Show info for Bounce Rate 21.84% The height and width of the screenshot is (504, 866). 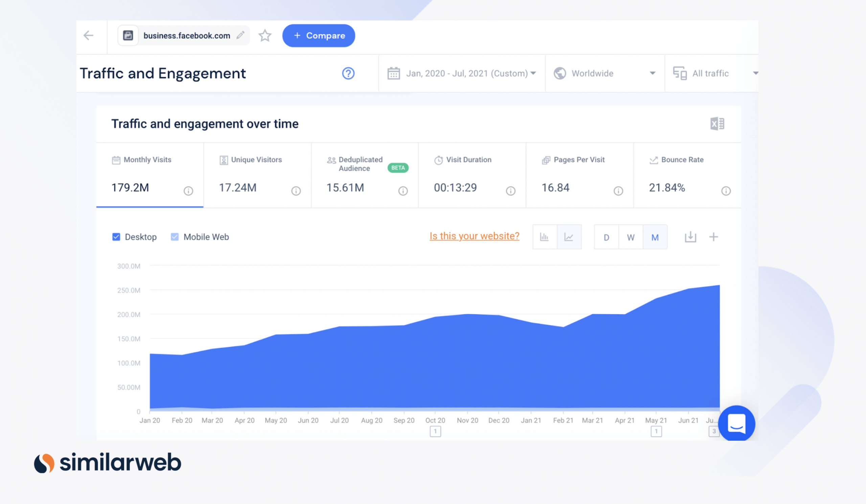pos(726,191)
